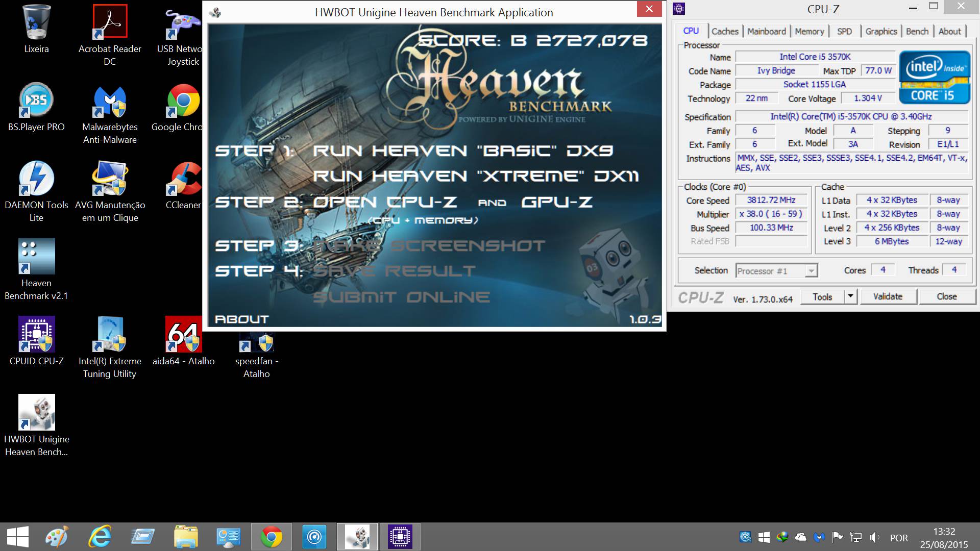Image resolution: width=980 pixels, height=551 pixels.
Task: Click the Validate button in CPU-Z
Action: coord(888,296)
